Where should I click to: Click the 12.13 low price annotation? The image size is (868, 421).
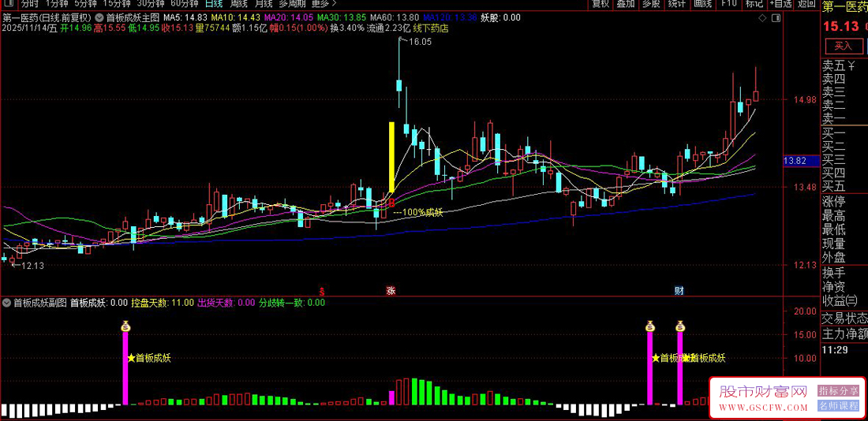pos(32,266)
